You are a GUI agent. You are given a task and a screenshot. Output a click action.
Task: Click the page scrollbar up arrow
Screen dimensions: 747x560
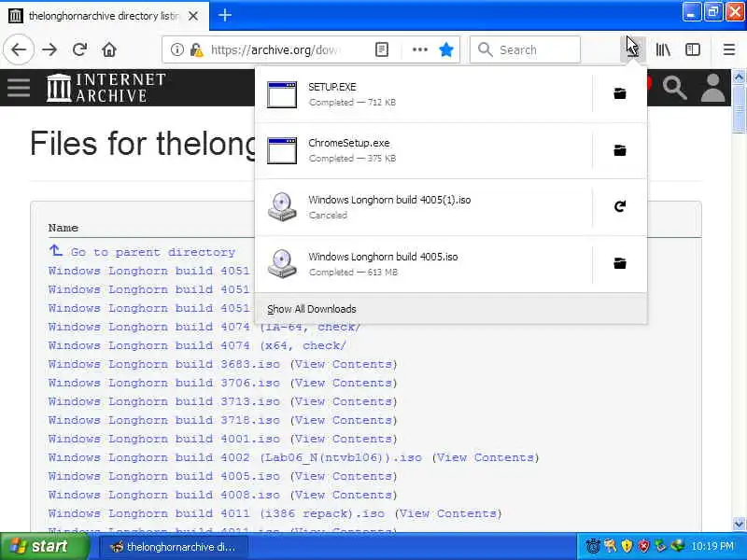[739, 77]
